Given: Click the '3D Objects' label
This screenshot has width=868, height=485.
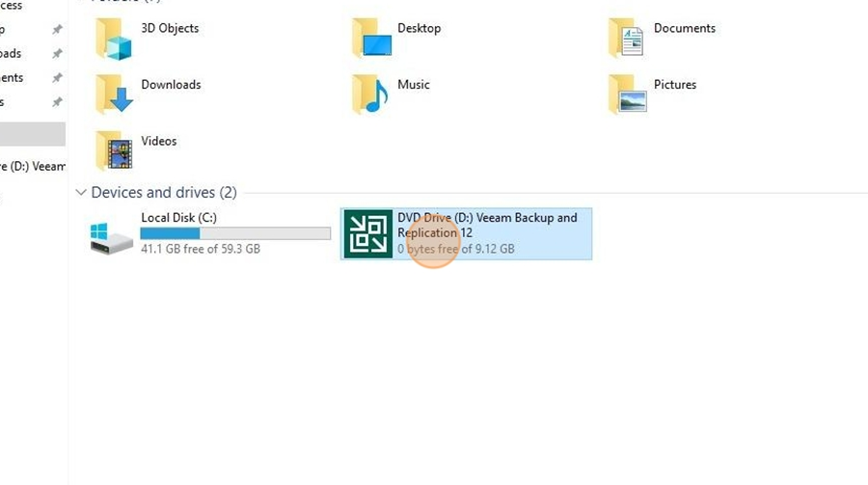Looking at the screenshot, I should point(170,28).
